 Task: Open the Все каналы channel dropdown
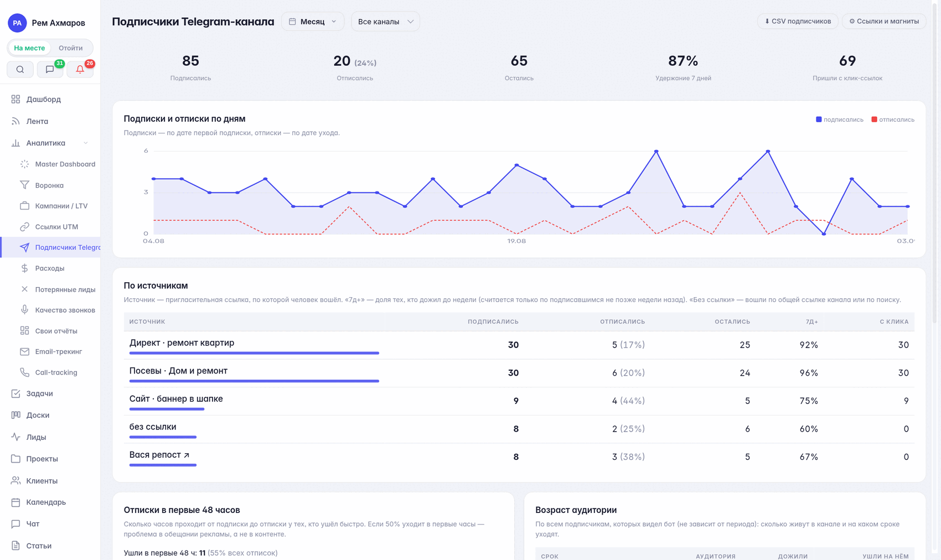pyautogui.click(x=385, y=22)
